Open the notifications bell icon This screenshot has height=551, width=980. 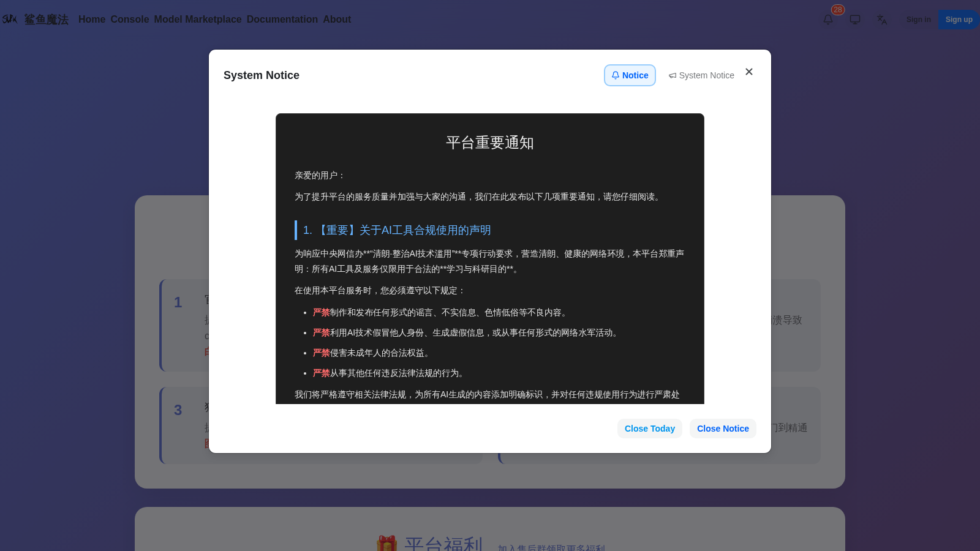coord(828,20)
